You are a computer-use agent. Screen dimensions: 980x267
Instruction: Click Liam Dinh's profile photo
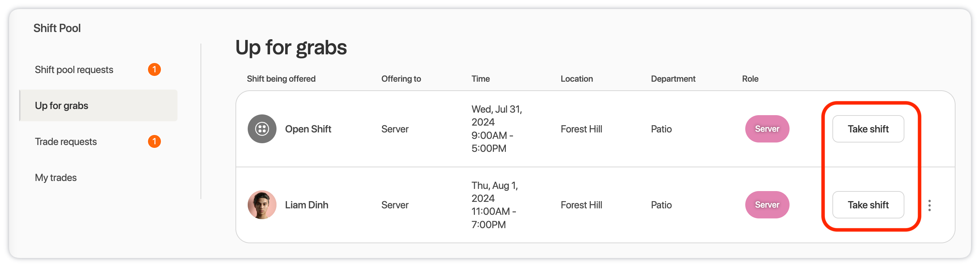click(262, 205)
